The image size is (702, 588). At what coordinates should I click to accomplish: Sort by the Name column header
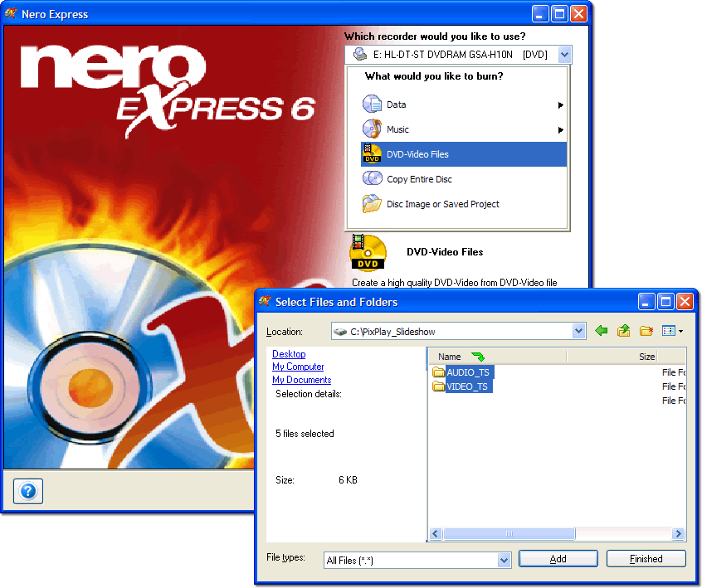[x=498, y=357]
